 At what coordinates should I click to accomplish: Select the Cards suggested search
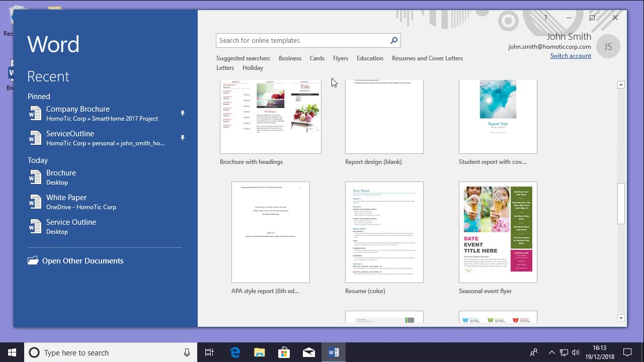(x=317, y=58)
